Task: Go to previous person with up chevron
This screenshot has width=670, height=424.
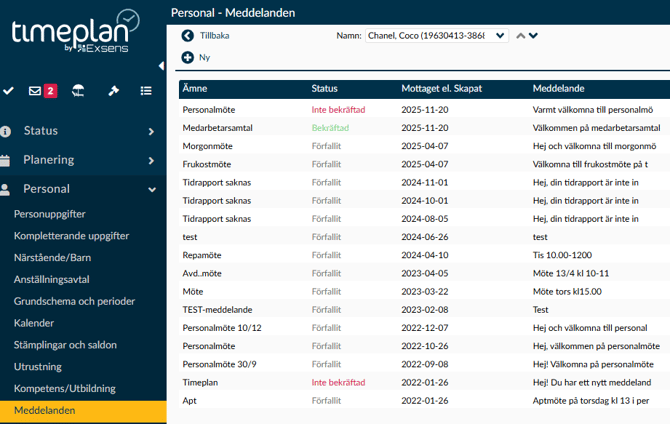Action: [x=520, y=36]
